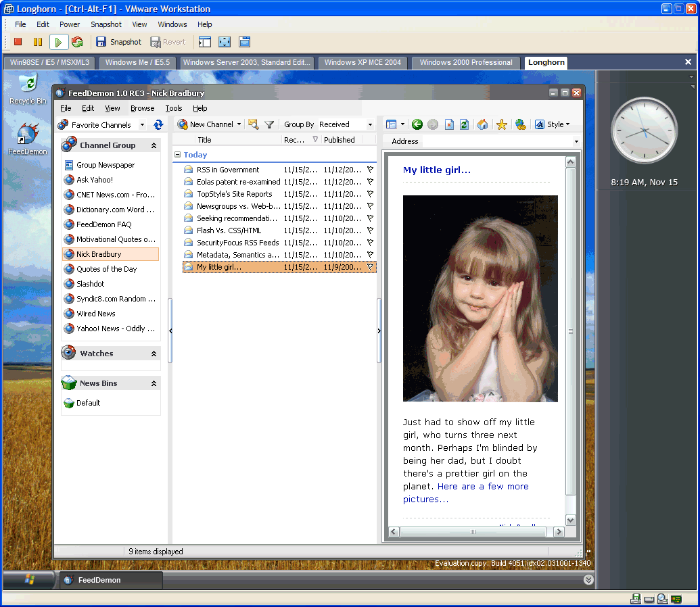The image size is (700, 607).
Task: Sort news list by Published column header
Action: tap(342, 140)
